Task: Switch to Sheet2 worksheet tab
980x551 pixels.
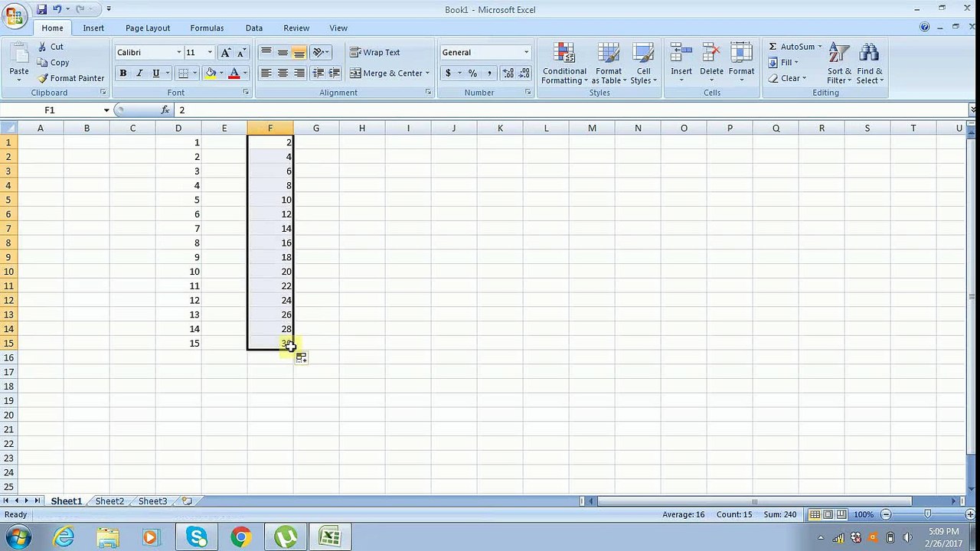Action: [109, 501]
